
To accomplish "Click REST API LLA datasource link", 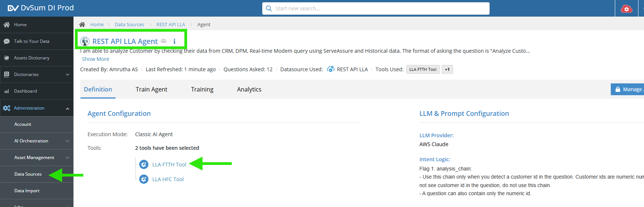I will tap(352, 69).
